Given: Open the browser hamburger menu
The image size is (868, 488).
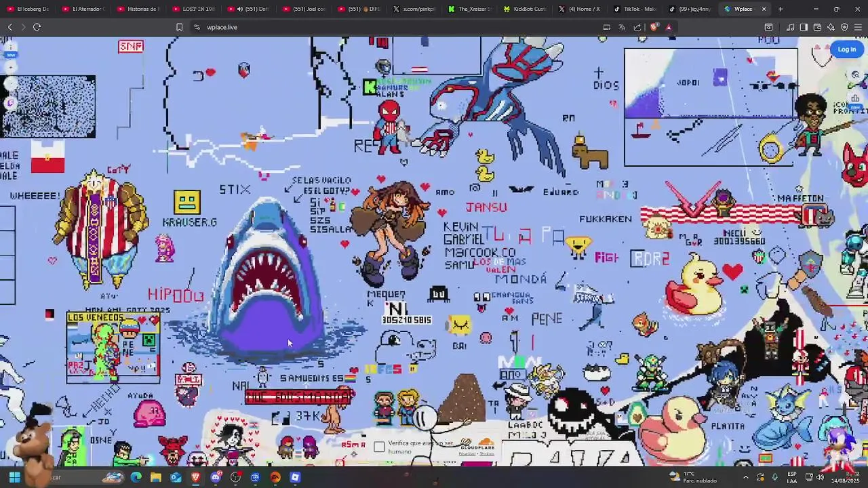Looking at the screenshot, I should pyautogui.click(x=858, y=27).
